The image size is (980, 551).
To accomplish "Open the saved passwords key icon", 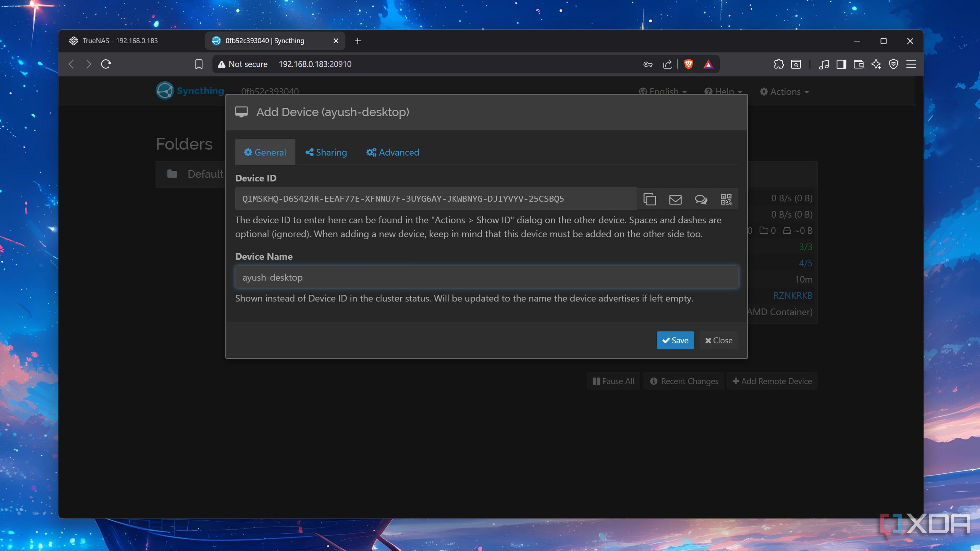I will pos(648,64).
